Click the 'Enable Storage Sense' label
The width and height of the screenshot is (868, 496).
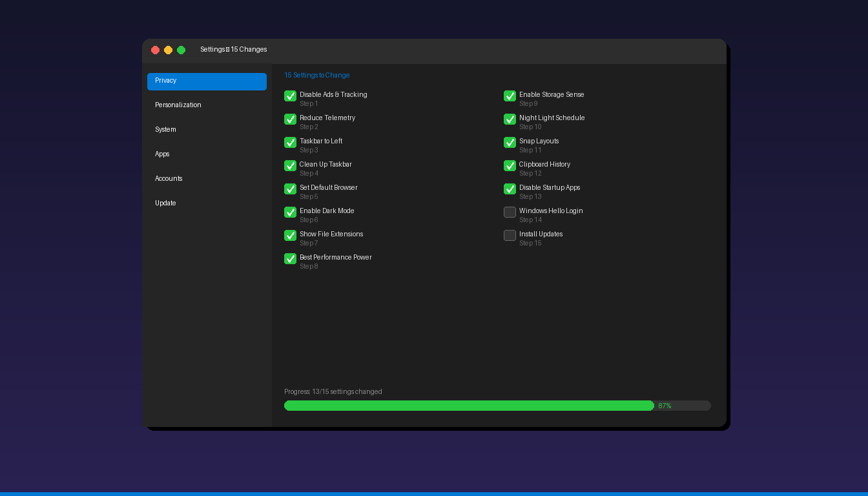pyautogui.click(x=552, y=95)
